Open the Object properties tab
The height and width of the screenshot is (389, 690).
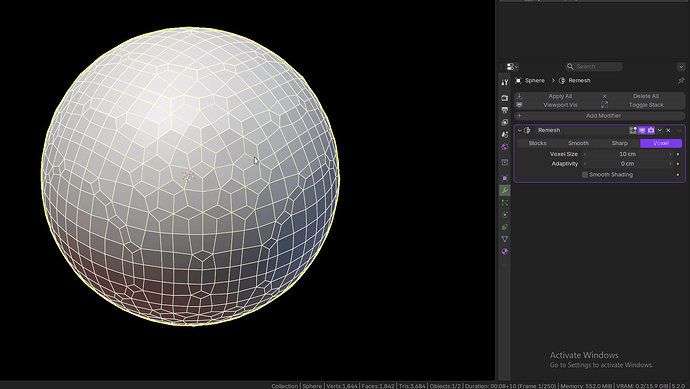click(x=505, y=178)
